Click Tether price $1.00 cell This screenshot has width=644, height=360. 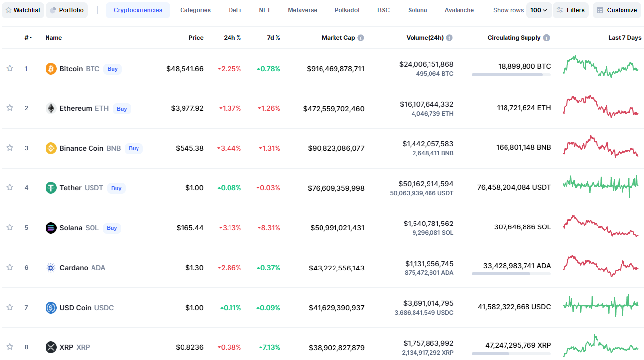(x=194, y=188)
